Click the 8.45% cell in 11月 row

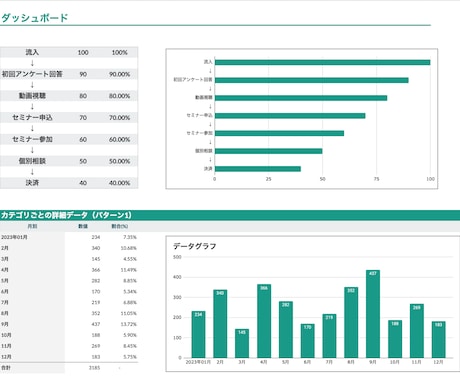point(130,346)
